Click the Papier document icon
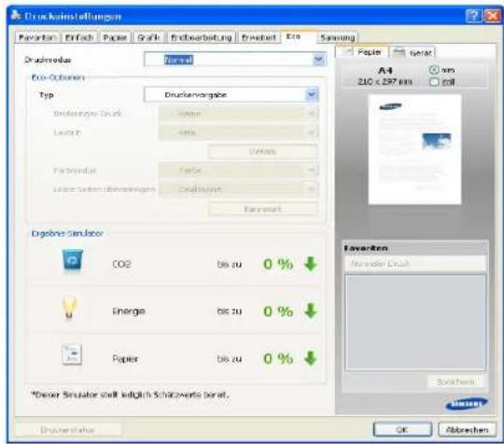 coord(72,354)
